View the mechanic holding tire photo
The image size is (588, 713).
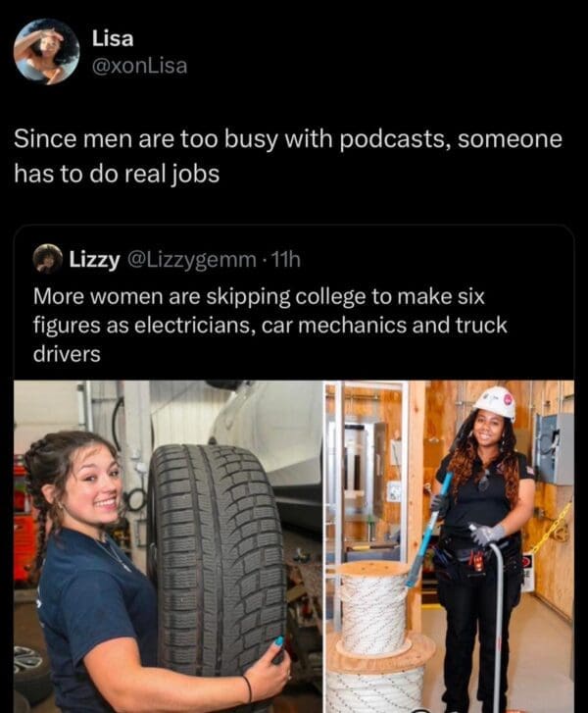coord(169,546)
